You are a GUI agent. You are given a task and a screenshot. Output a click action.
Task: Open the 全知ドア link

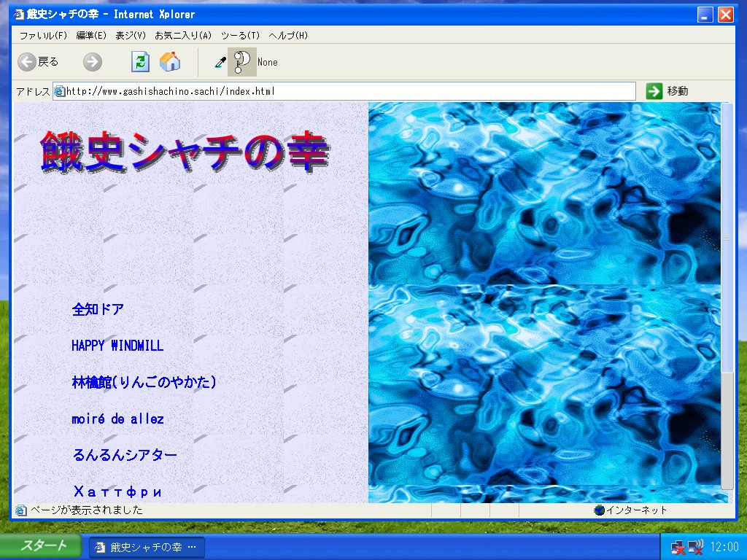98,309
